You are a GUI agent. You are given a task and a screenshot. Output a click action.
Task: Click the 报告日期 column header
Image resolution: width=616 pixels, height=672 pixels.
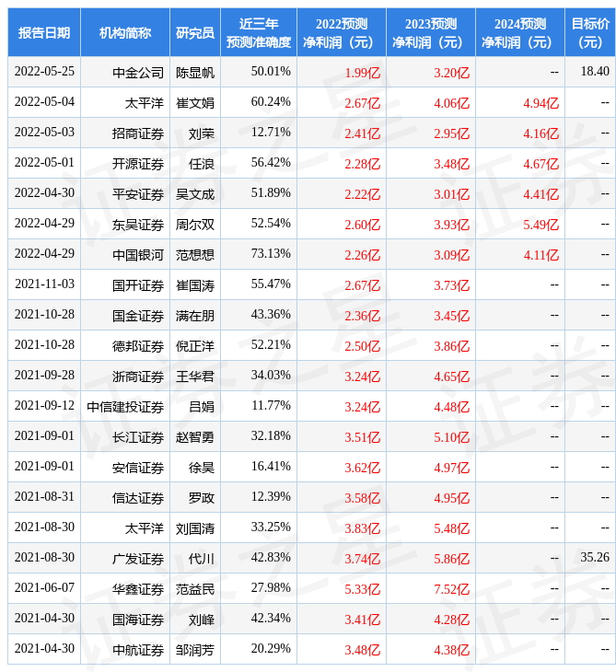pyautogui.click(x=44, y=32)
